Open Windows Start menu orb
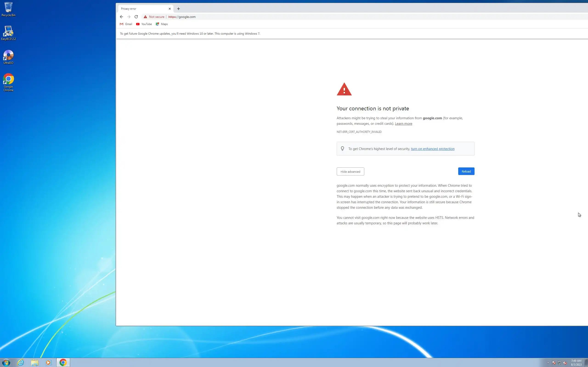Viewport: 588px width, 367px height. [x=6, y=362]
